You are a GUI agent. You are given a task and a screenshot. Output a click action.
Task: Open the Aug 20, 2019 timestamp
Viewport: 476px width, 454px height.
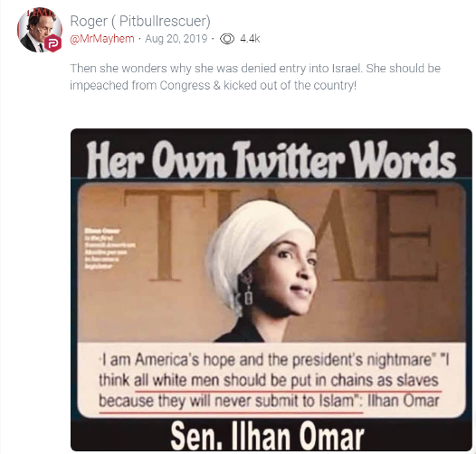pos(176,39)
